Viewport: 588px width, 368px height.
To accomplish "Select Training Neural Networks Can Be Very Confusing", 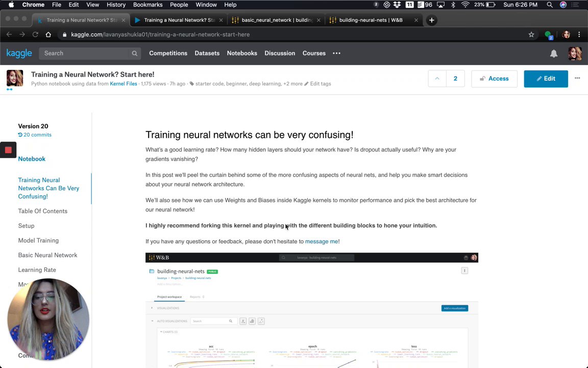I will [x=49, y=188].
